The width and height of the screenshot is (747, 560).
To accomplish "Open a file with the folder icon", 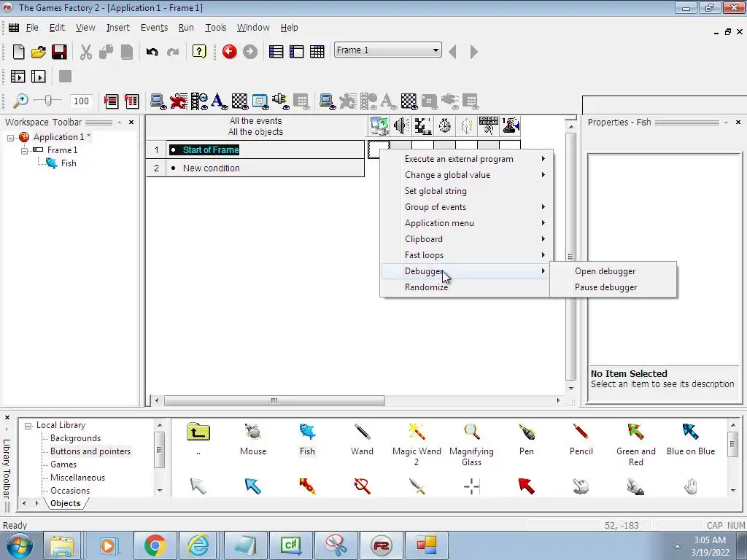I will click(x=39, y=52).
